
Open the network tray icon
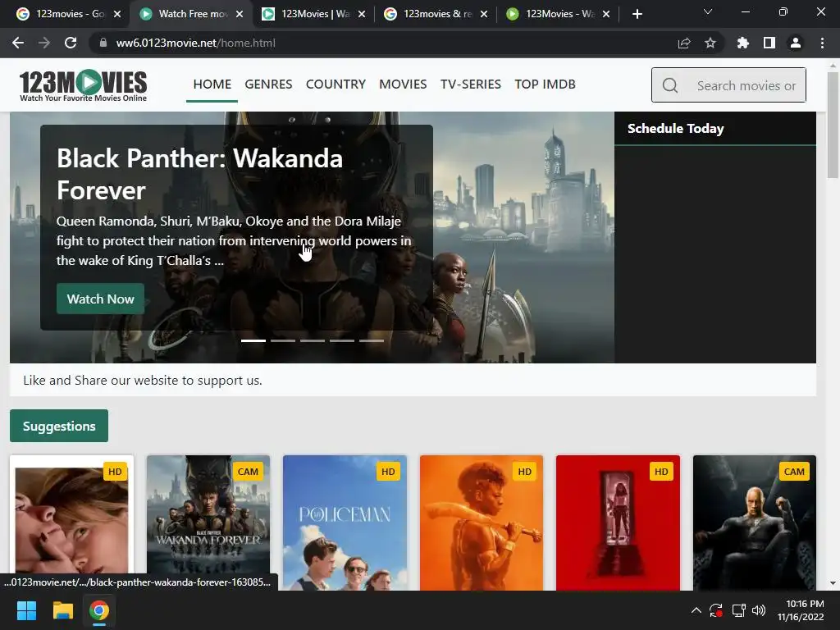(739, 610)
